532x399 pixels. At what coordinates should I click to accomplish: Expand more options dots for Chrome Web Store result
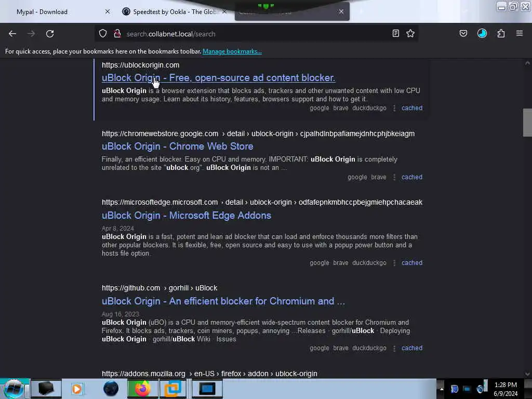394,178
